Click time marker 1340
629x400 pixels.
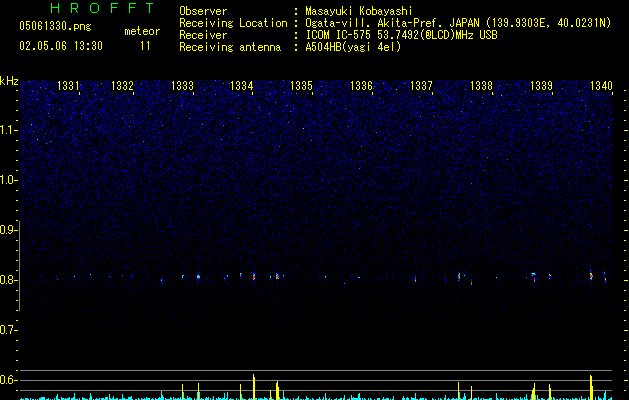click(x=602, y=85)
